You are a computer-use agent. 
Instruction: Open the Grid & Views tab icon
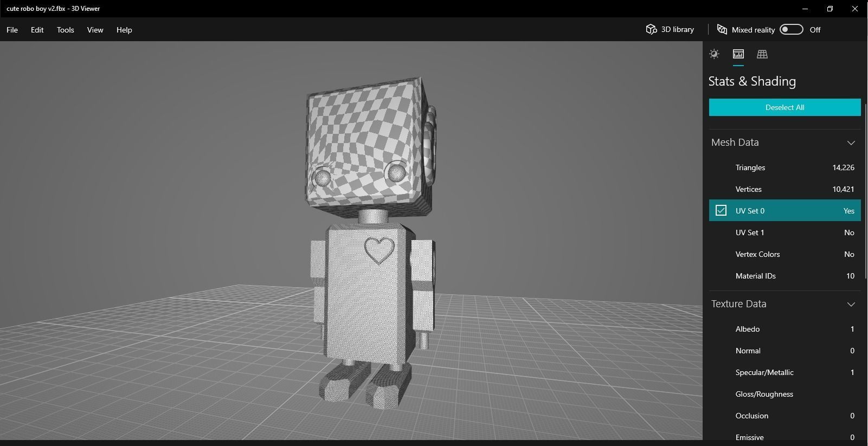762,54
